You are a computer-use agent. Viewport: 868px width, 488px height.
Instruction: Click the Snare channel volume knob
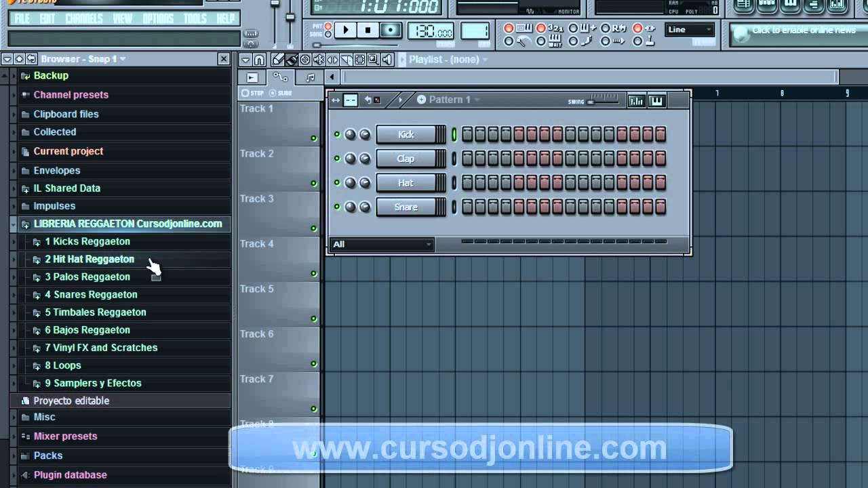(x=365, y=207)
